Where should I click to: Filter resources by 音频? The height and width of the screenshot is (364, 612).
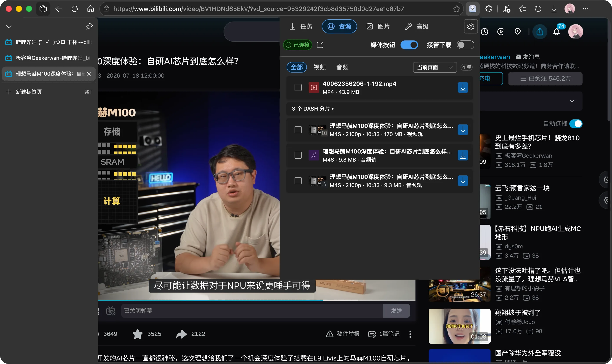click(x=342, y=67)
